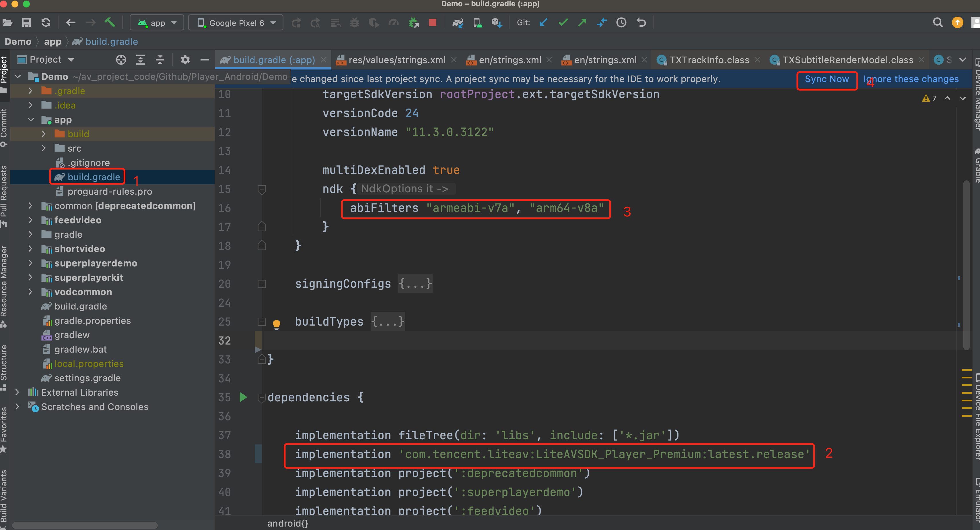Viewport: 980px width, 530px height.
Task: Expand the superplayerkit module folder
Action: (30, 278)
